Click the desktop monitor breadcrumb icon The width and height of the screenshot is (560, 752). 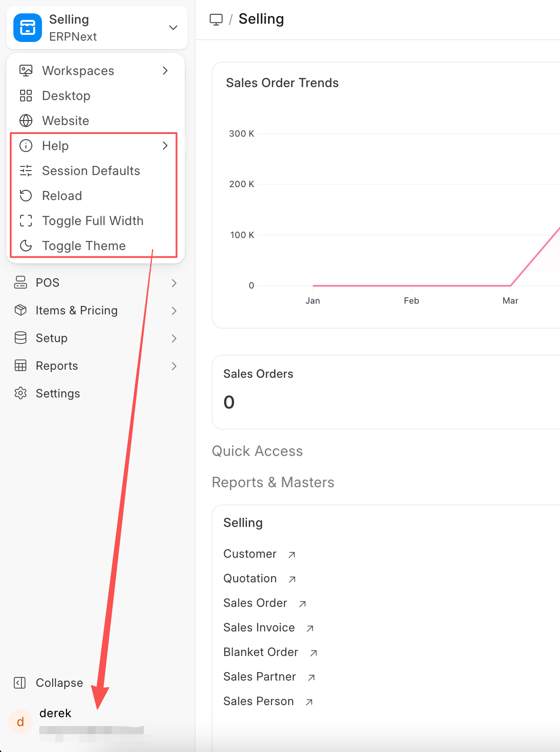(x=216, y=20)
